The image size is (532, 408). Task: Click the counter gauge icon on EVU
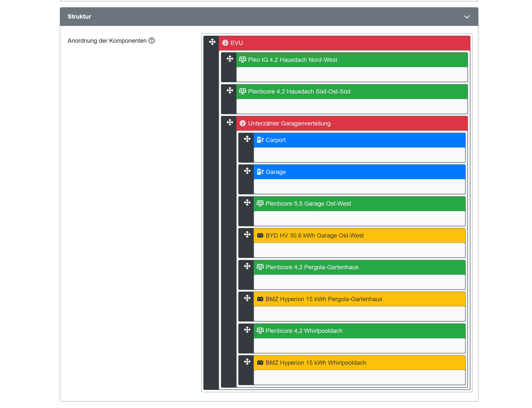pos(225,43)
